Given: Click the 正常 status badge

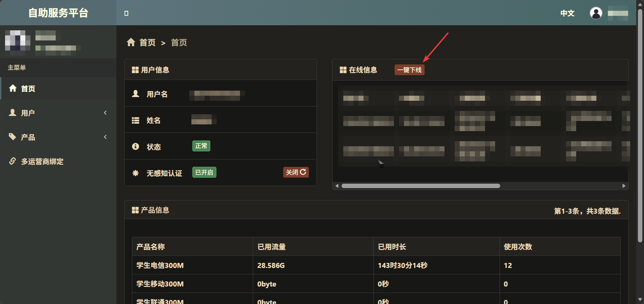Looking at the screenshot, I should (x=201, y=146).
